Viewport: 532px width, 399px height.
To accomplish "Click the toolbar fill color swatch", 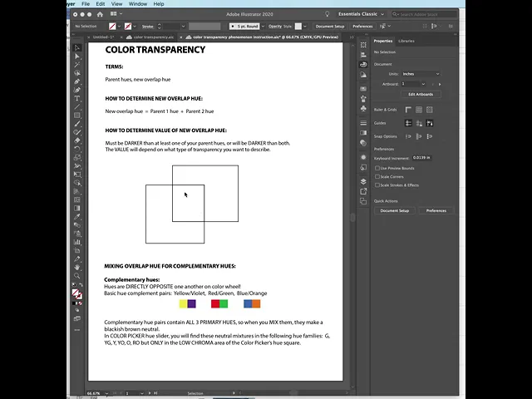I will (x=76, y=293).
